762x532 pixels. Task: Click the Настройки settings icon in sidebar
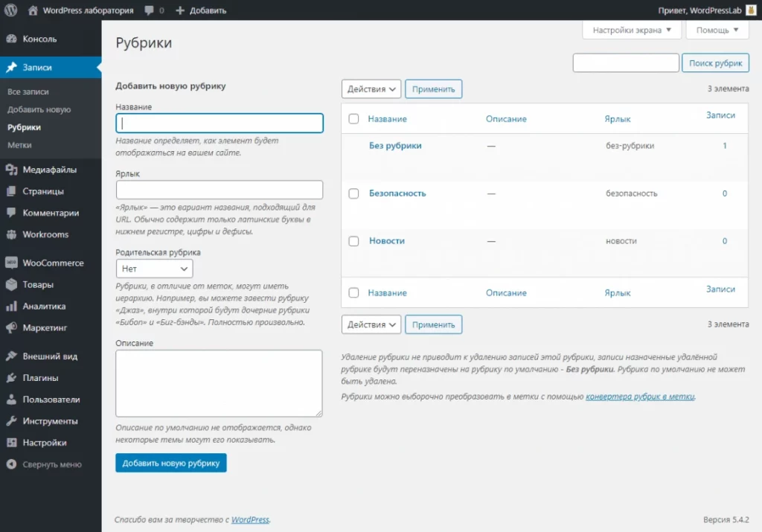coord(11,443)
